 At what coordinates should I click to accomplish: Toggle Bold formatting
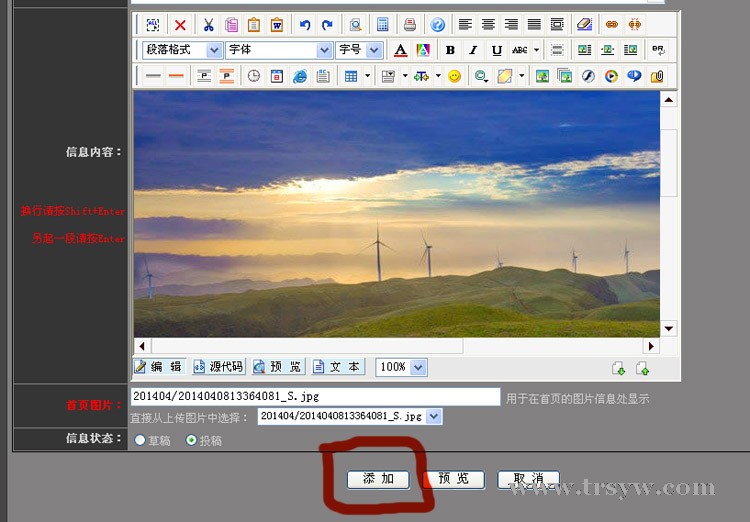[x=450, y=50]
